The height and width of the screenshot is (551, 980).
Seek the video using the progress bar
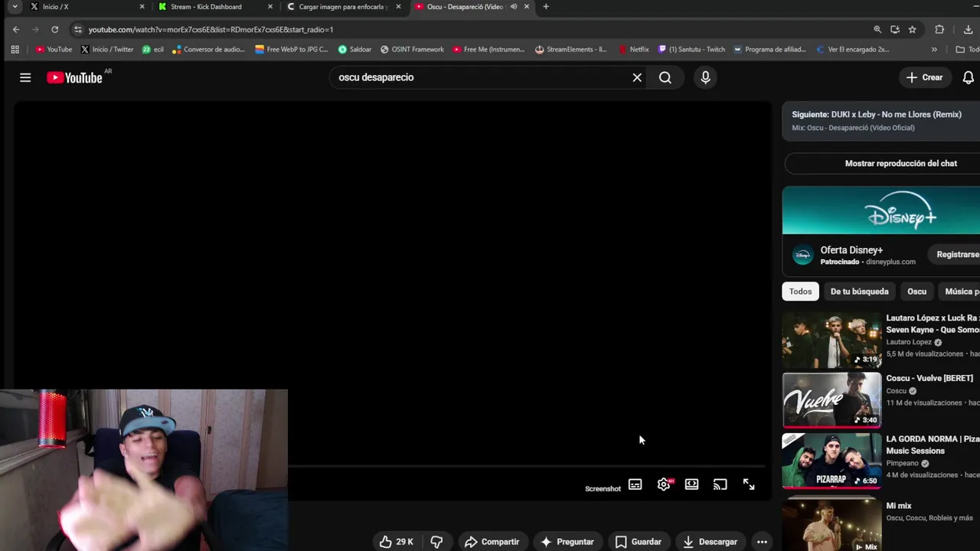[x=527, y=465]
